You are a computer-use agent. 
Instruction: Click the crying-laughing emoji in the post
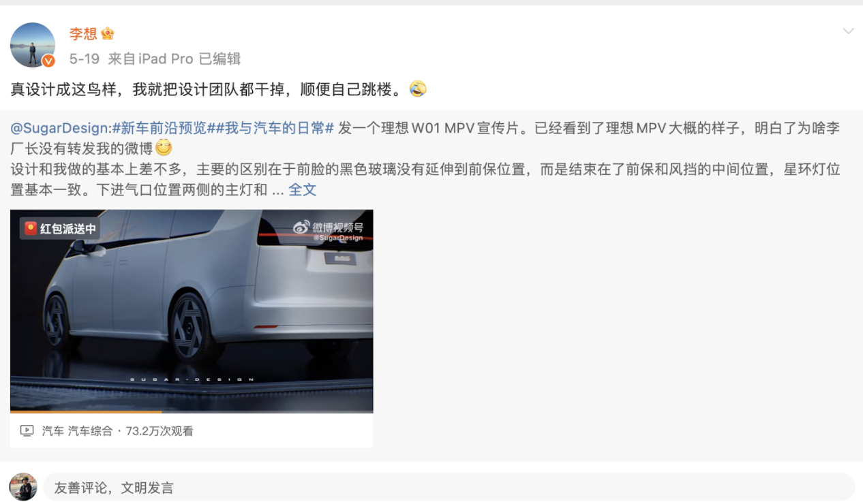pyautogui.click(x=418, y=89)
